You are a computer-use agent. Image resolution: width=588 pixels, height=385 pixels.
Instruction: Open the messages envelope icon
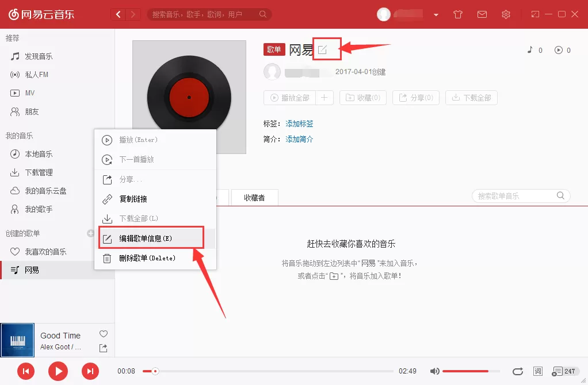pos(482,14)
